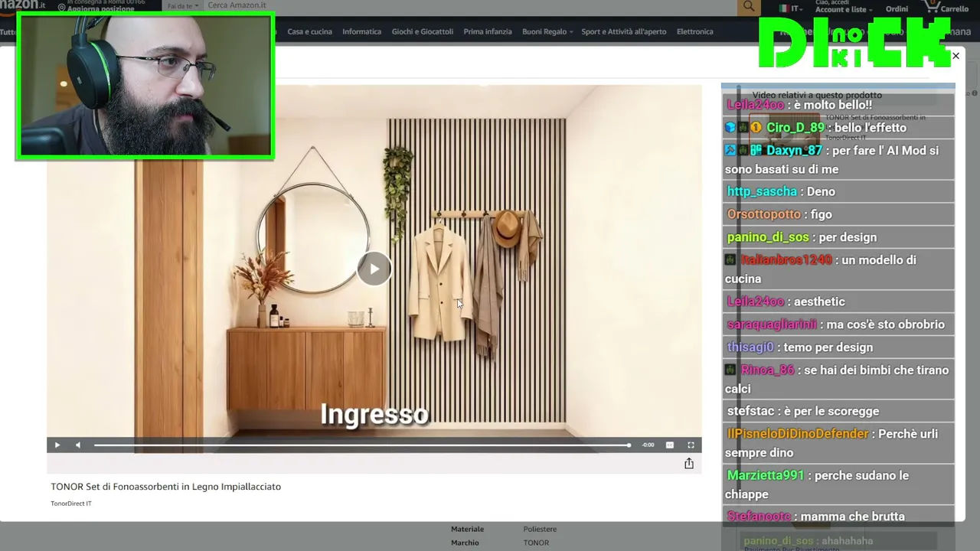Focus the Cerca Amazon.it search field
980x551 pixels.
coord(470,6)
